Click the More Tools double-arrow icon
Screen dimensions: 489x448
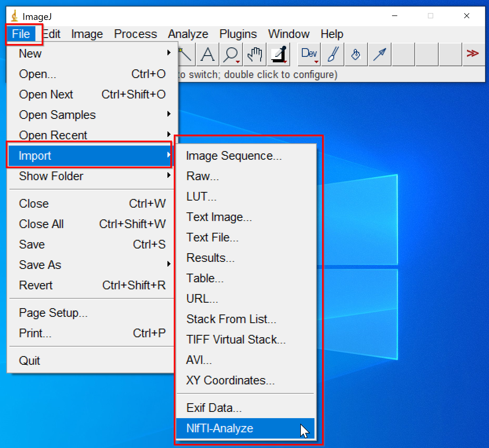pos(473,54)
